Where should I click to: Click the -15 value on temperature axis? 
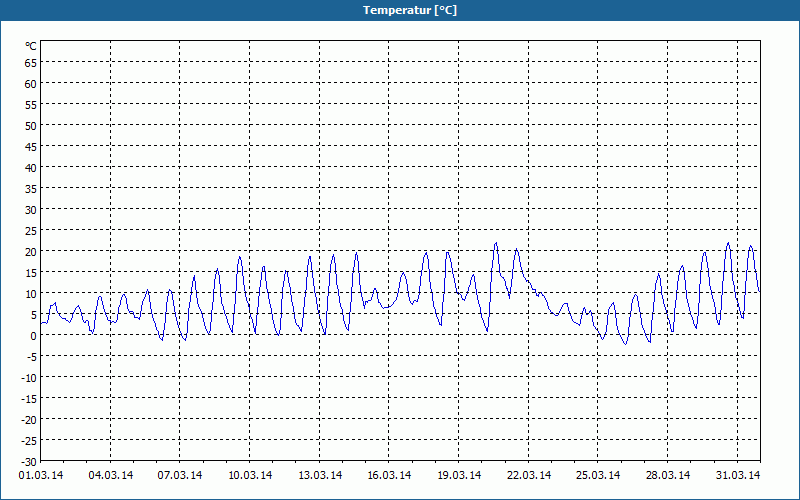coord(29,398)
